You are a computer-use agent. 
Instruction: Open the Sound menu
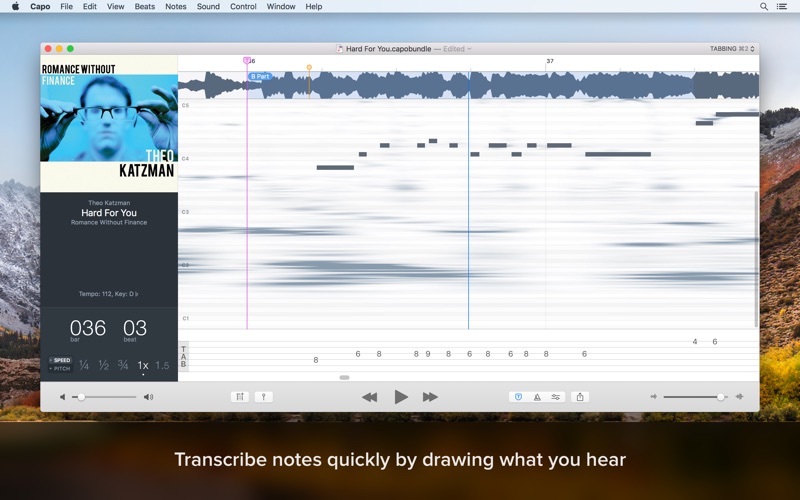[x=208, y=6]
